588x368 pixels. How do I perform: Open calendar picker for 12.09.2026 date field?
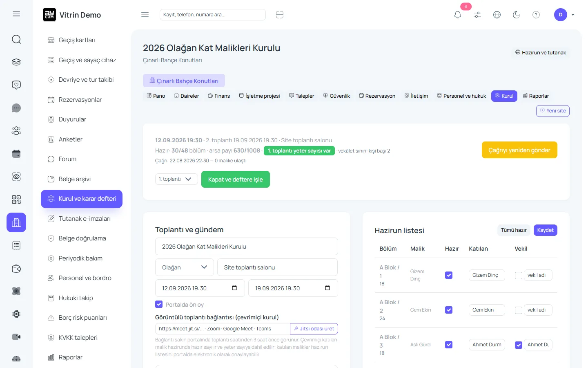tap(234, 288)
